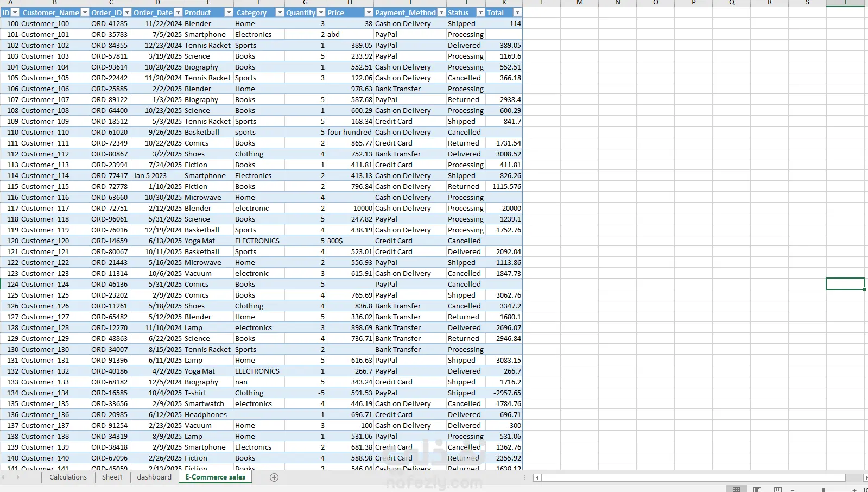The image size is (868, 492).
Task: Click the Customer_112 Shoes product cell
Action: coord(208,154)
